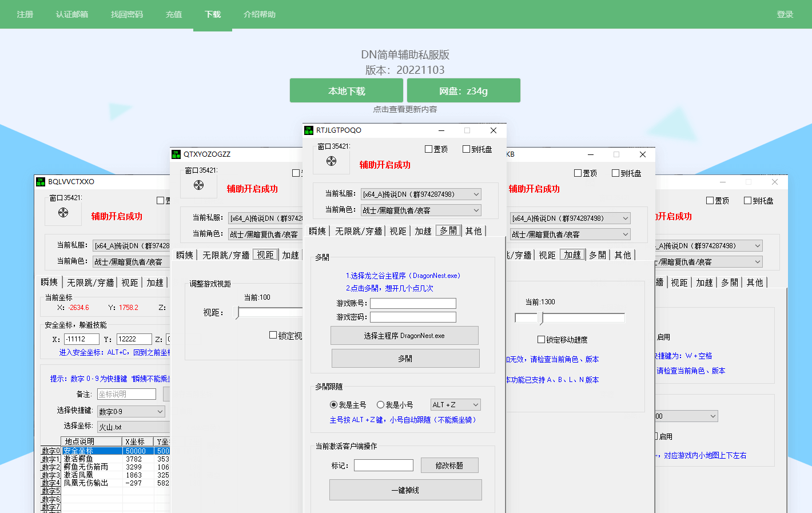Expand 当前私服 dropdown in RTJLGTPOQO window
Image resolution: width=812 pixels, height=513 pixels.
click(421, 194)
